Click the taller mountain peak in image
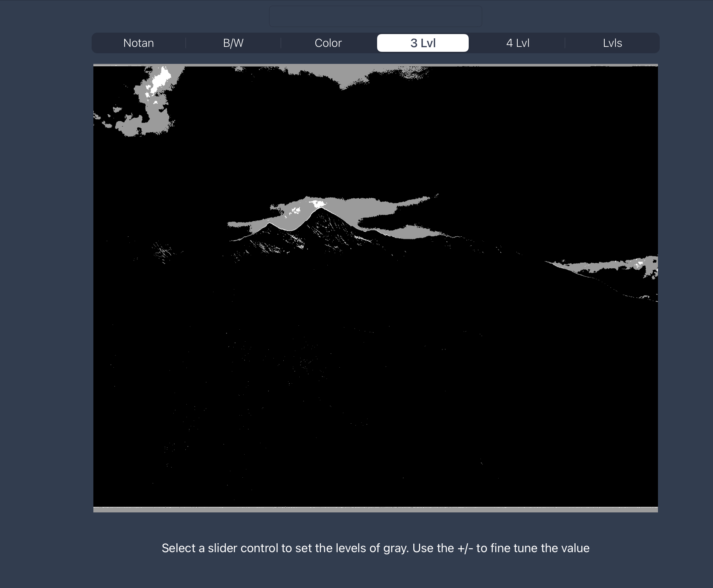This screenshot has height=588, width=713. (x=321, y=209)
